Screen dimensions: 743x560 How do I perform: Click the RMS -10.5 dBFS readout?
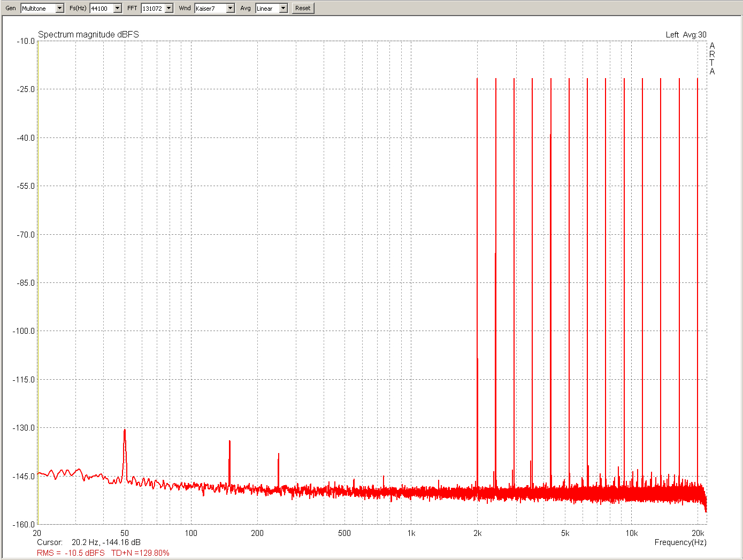[71, 553]
